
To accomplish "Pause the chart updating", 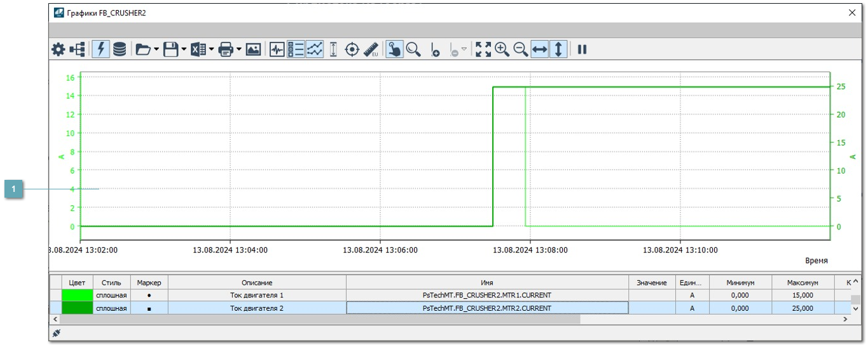I will (582, 50).
